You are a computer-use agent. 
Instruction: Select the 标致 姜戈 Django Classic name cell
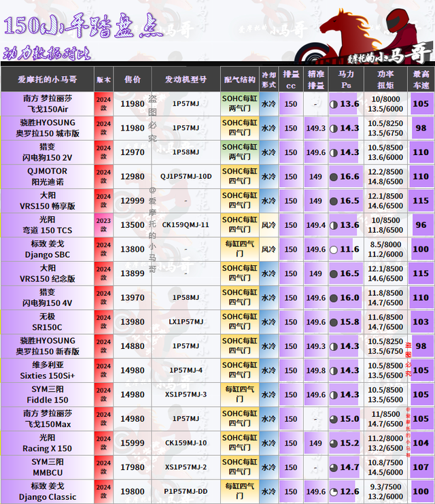[48, 492]
